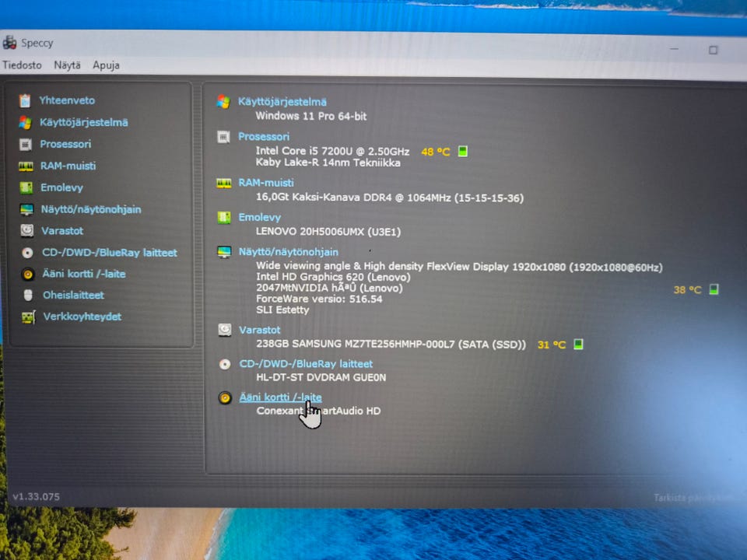
Task: Click the monitor icon in summary panel
Action: pyautogui.click(x=224, y=252)
